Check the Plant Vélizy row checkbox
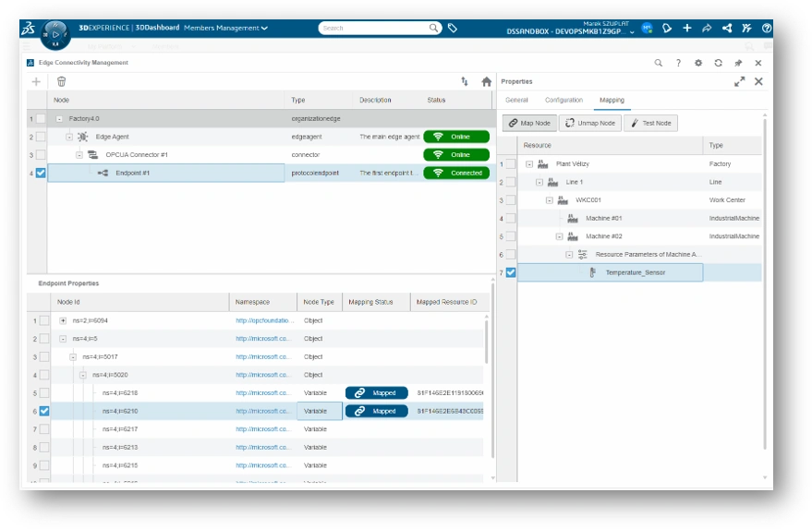812x529 pixels. tap(511, 164)
